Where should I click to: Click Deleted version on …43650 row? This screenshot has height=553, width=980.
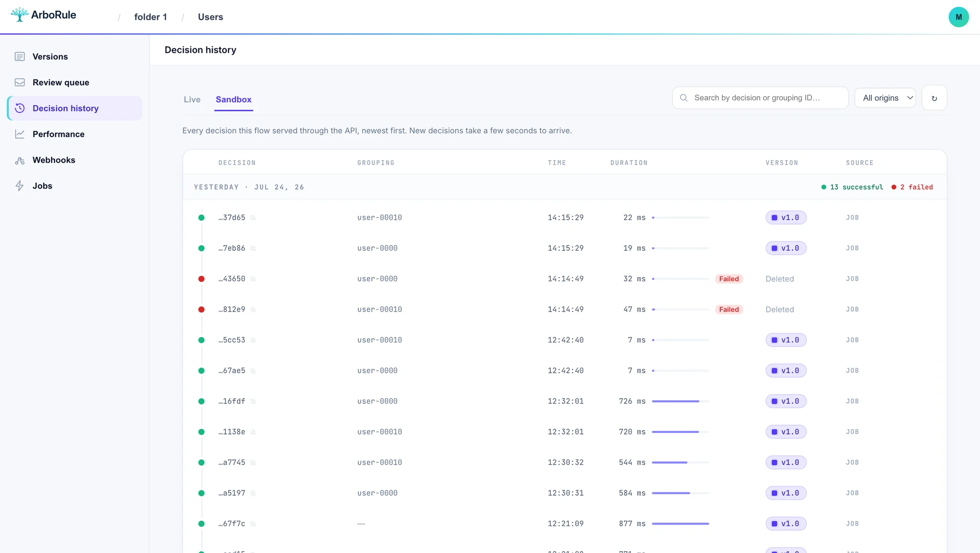[780, 279]
